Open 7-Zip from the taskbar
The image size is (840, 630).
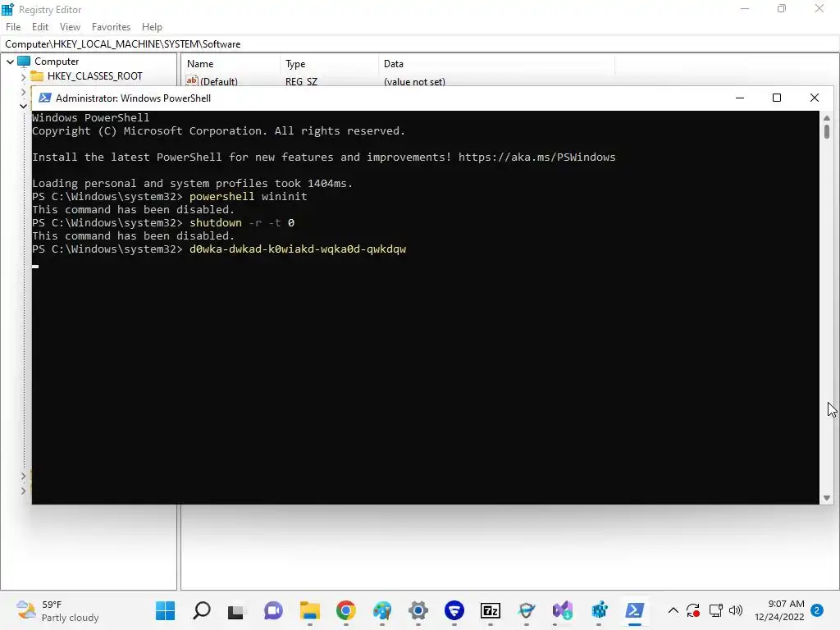pyautogui.click(x=491, y=610)
